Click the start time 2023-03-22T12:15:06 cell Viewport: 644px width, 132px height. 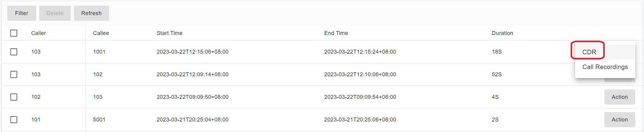pyautogui.click(x=192, y=52)
